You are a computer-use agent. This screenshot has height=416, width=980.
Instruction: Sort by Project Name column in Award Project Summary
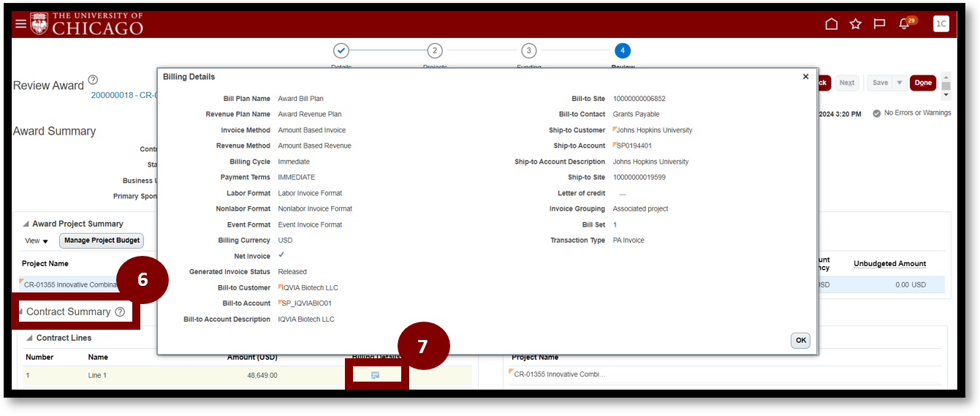click(x=45, y=263)
